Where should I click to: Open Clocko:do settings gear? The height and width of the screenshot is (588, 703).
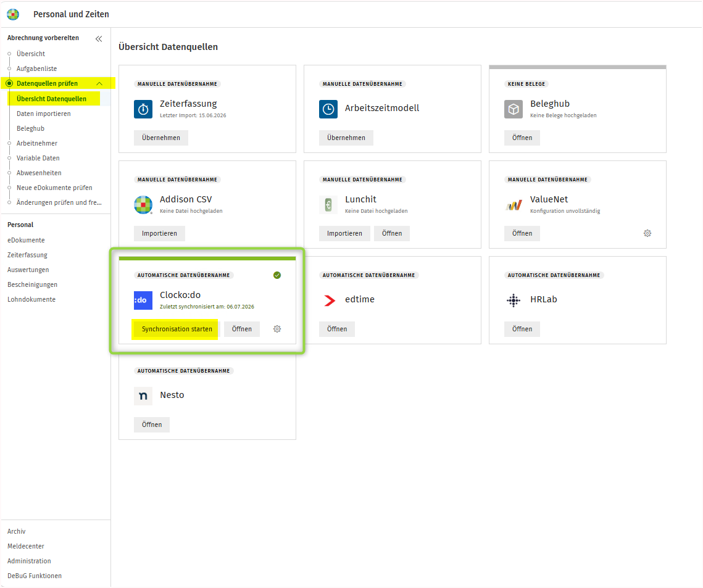(277, 329)
